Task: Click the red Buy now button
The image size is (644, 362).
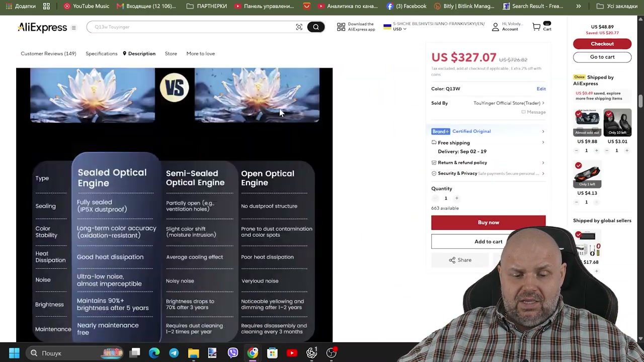Action: click(x=488, y=222)
